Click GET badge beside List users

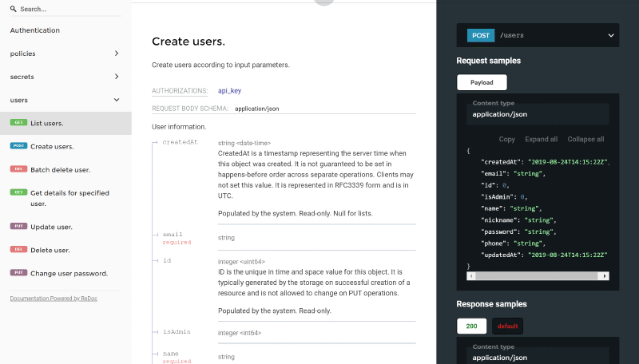(x=18, y=123)
